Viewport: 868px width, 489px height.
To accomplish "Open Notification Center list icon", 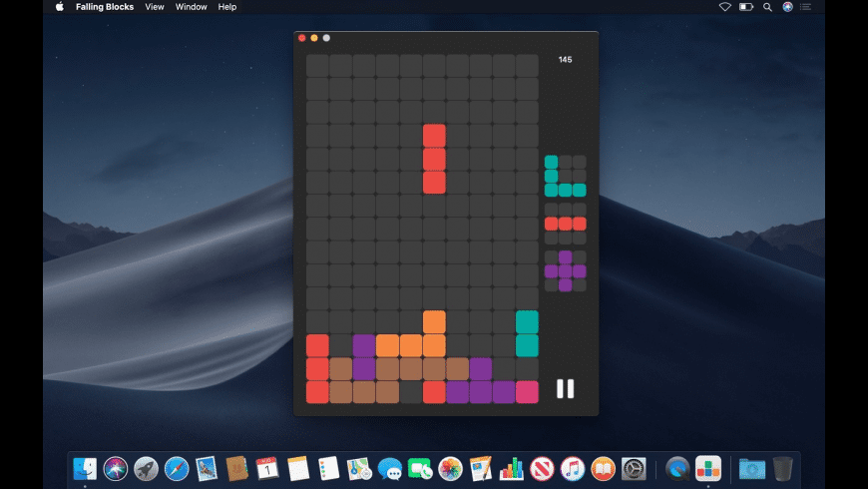I will click(806, 7).
